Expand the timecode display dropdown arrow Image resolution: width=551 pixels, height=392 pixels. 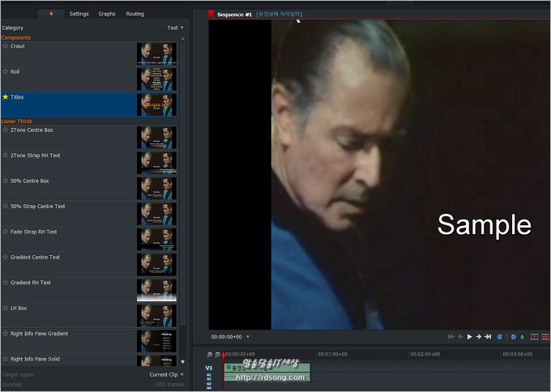tap(248, 336)
